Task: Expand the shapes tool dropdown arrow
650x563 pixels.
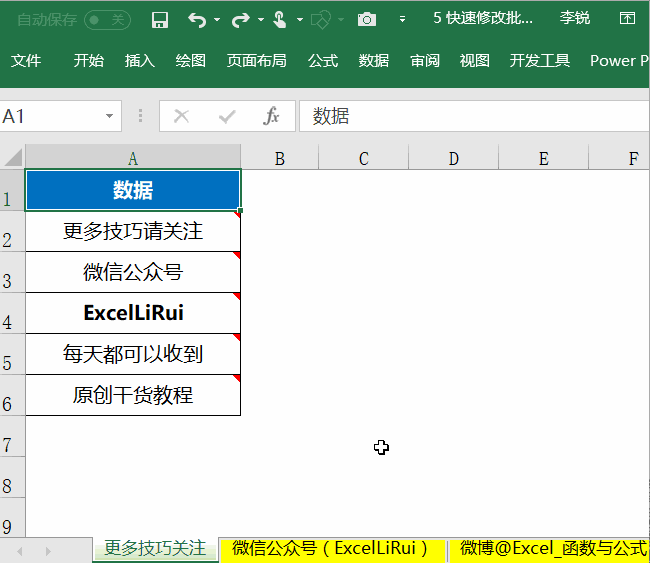Action: click(x=341, y=19)
